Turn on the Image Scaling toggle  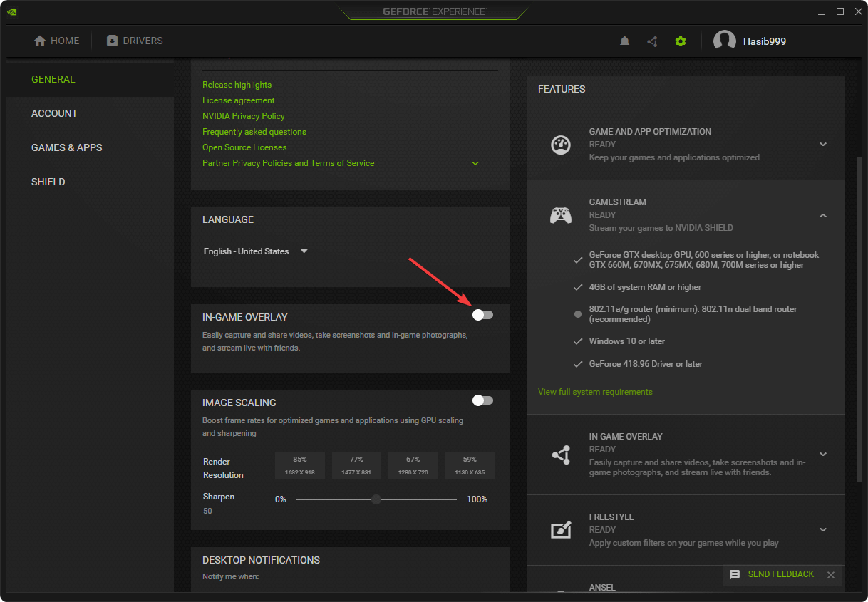(x=482, y=400)
